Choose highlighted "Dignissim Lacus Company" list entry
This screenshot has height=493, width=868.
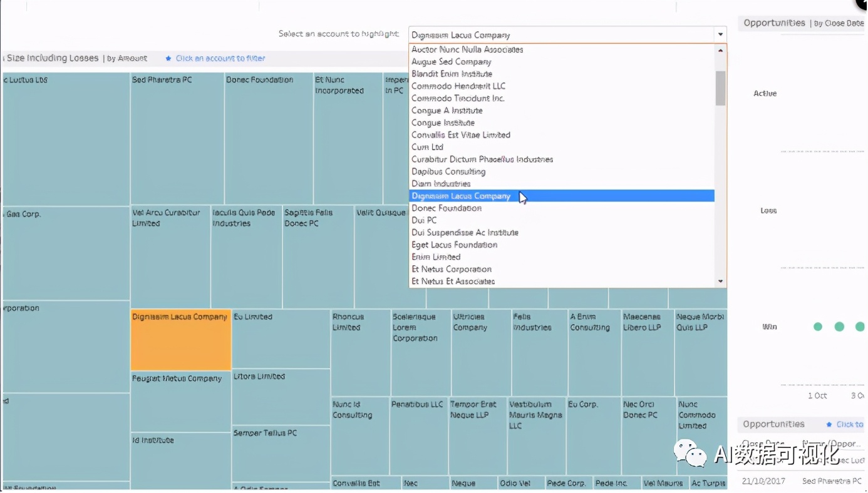(461, 196)
